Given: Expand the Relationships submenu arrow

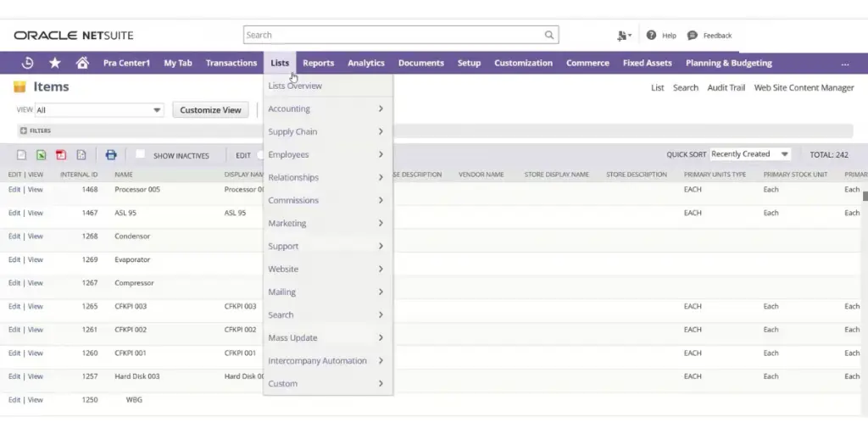Looking at the screenshot, I should click(381, 177).
